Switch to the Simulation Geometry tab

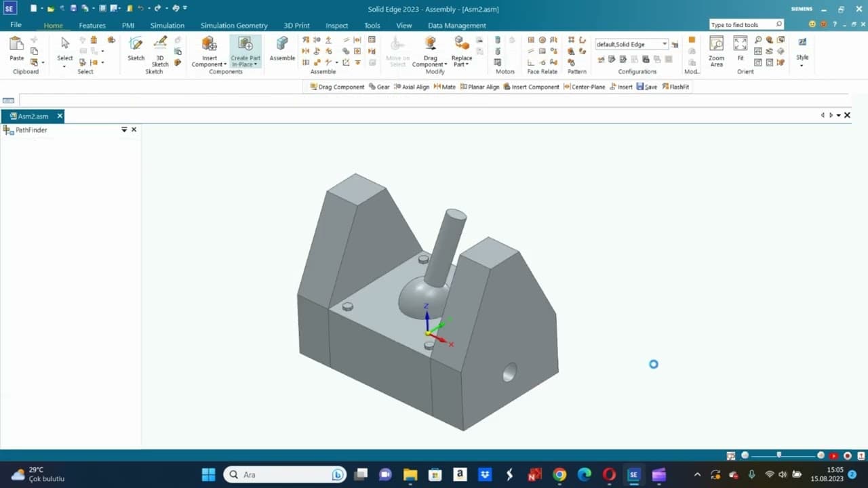pyautogui.click(x=234, y=26)
